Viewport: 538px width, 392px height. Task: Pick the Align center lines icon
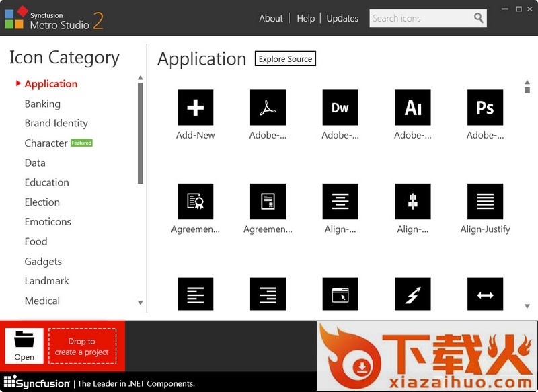pos(340,201)
